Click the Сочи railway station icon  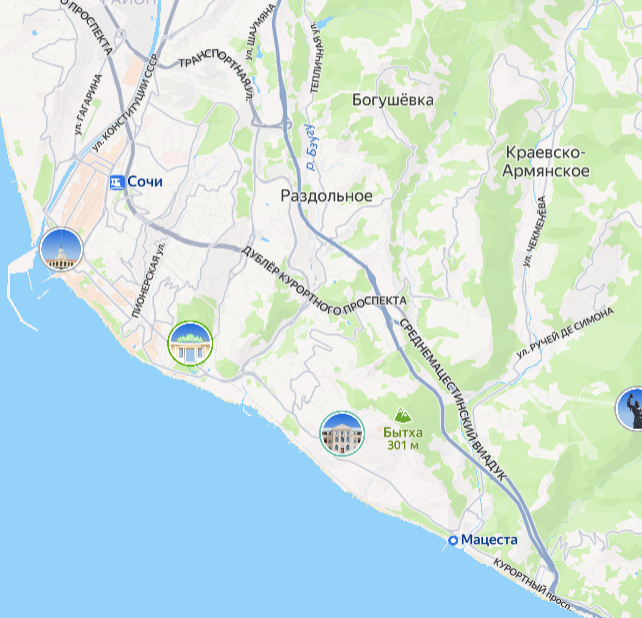click(x=117, y=182)
